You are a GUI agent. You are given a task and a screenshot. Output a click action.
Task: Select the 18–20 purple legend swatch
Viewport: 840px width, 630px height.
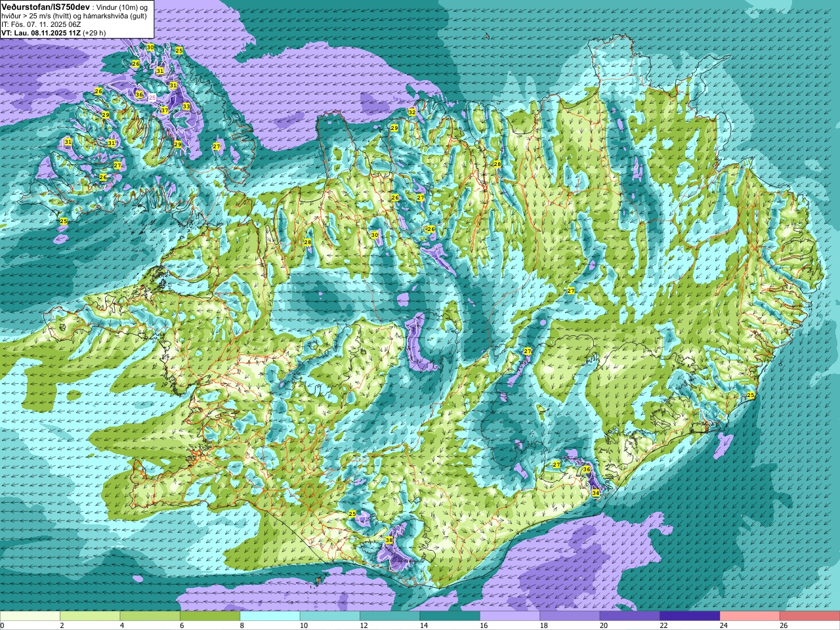pos(570,616)
